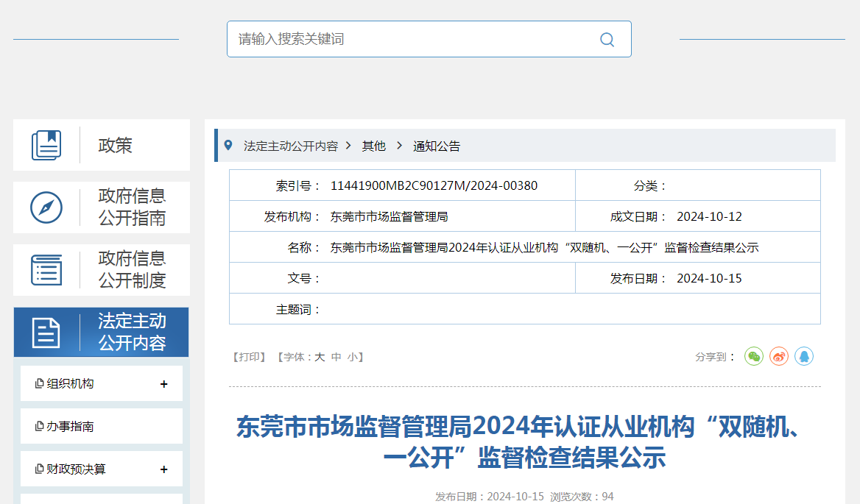Set font size to 小
860x504 pixels.
(x=353, y=358)
